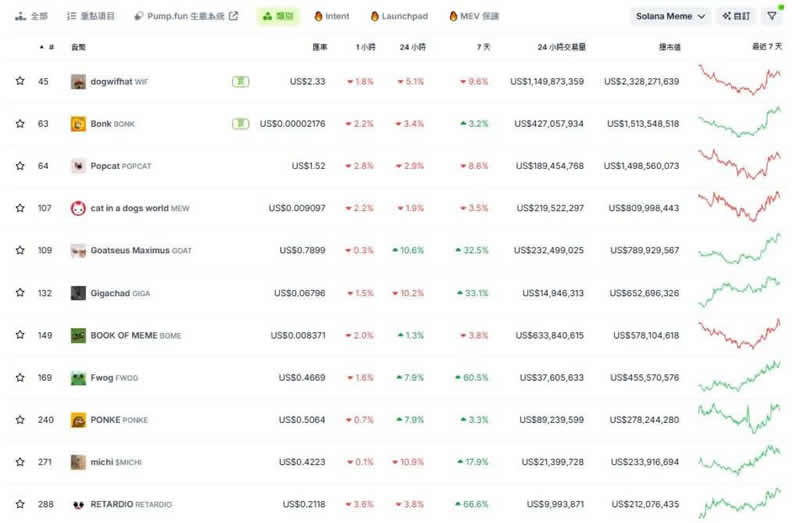Toggle favorite star for dogwifhat

click(20, 82)
